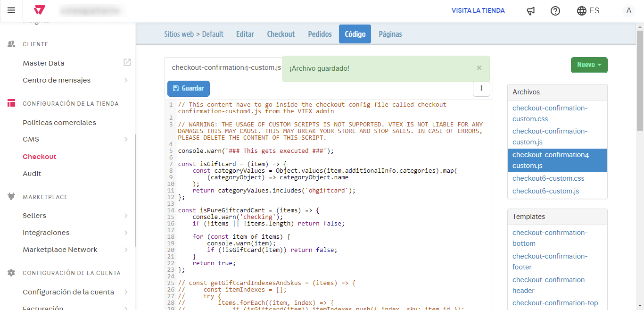Switch to the Pedidos tab

[320, 34]
